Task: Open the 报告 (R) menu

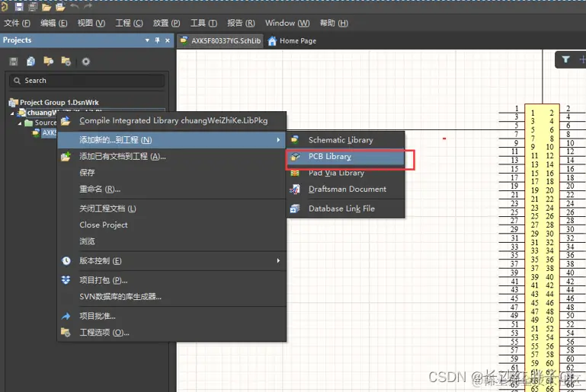Action: pyautogui.click(x=241, y=23)
